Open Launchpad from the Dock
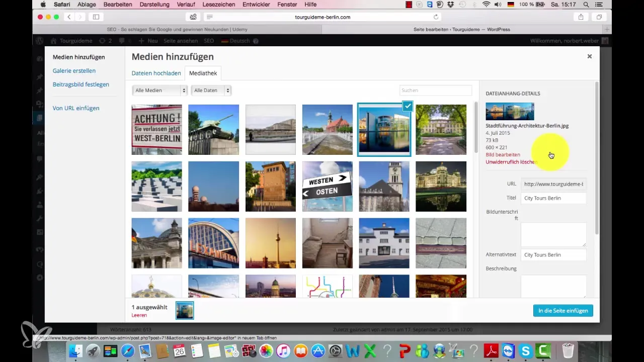 tap(94, 351)
